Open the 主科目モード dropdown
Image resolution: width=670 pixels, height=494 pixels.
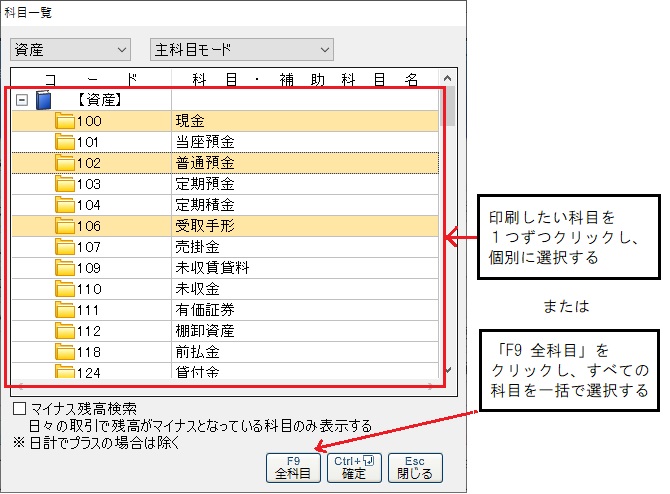coord(240,49)
